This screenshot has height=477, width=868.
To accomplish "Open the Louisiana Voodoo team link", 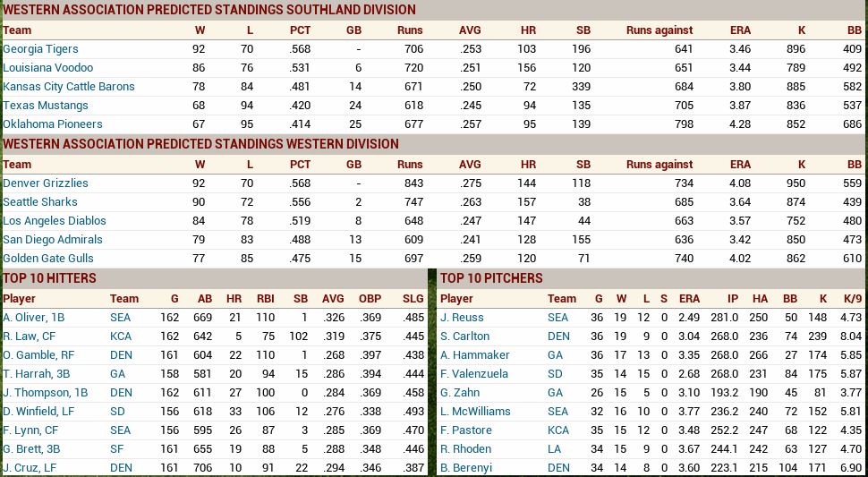I will coord(47,68).
